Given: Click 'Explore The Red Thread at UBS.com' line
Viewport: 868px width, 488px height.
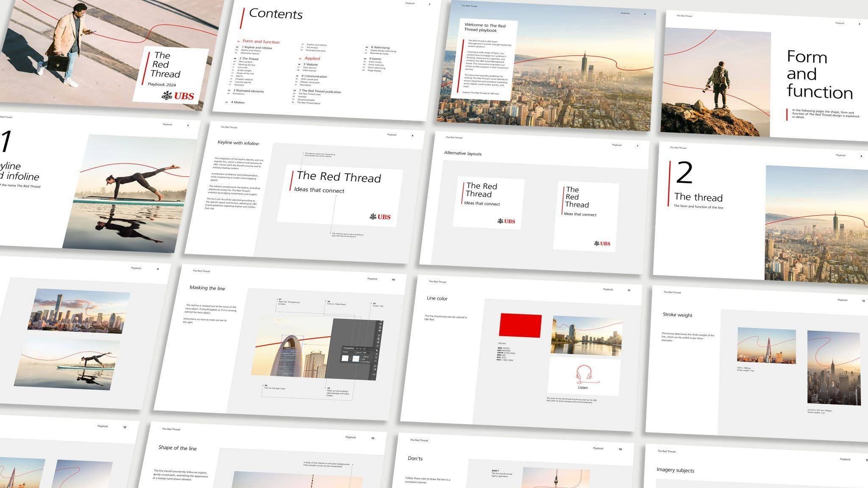Looking at the screenshot, I should click(x=481, y=93).
